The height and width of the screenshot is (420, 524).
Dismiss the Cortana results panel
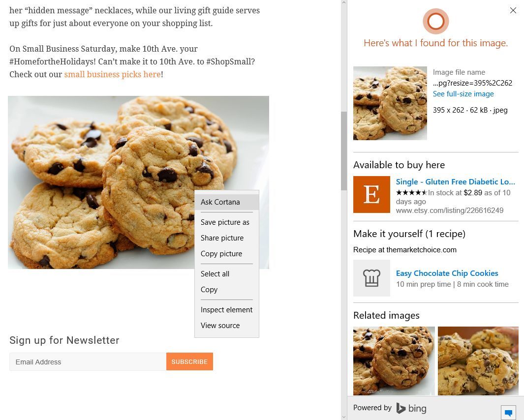tap(513, 10)
